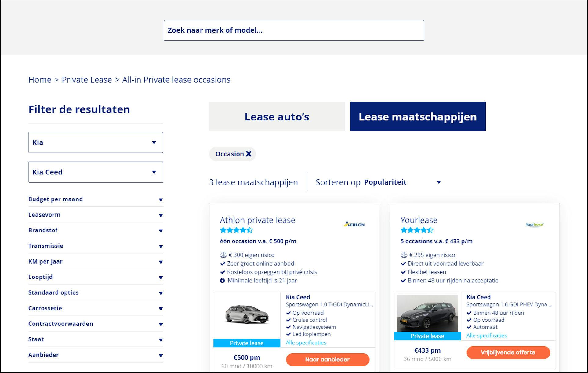Viewport: 588px width, 373px height.
Task: Click the scales icon next to €295 eigen risico
Action: 404,255
